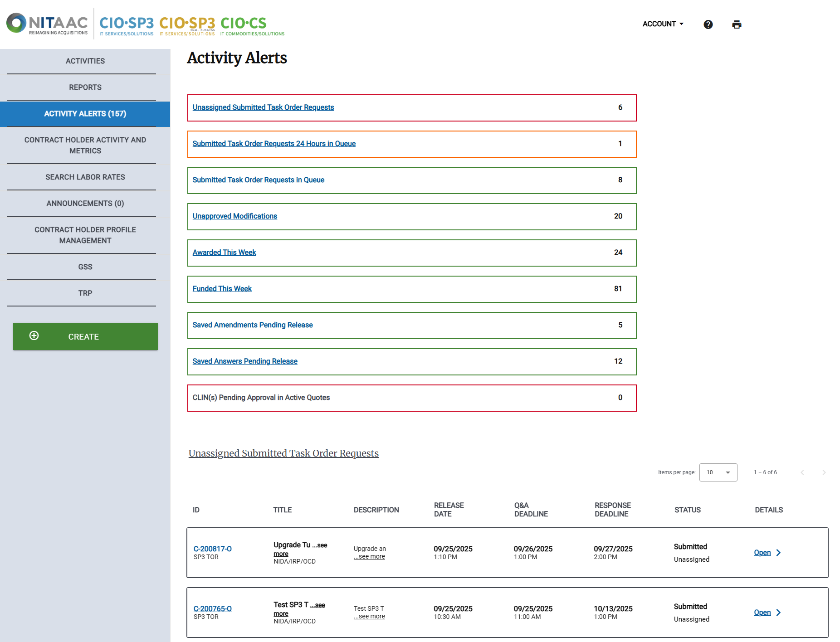The height and width of the screenshot is (642, 840).
Task: Click the next page arrow in pagination
Action: click(x=824, y=472)
